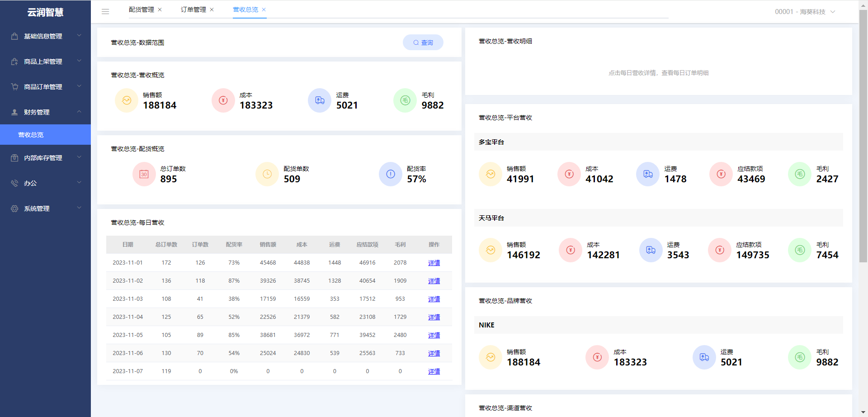Image resolution: width=868 pixels, height=417 pixels.
Task: Expand 系统管理 menu chevron
Action: [79, 208]
